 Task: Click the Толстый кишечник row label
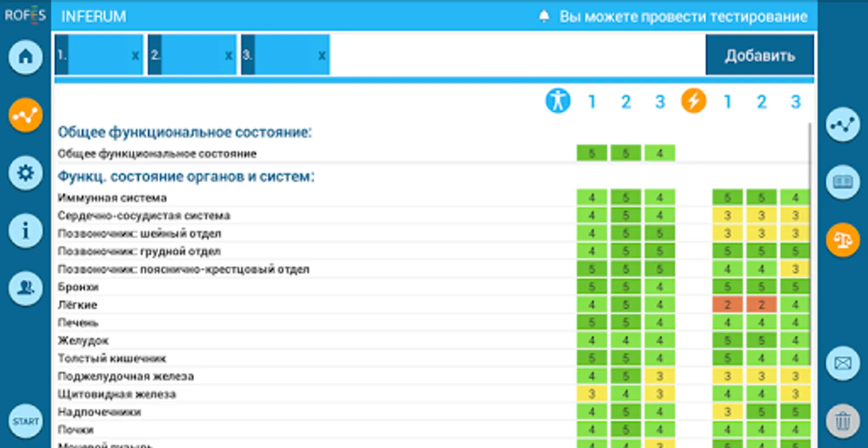tap(112, 358)
